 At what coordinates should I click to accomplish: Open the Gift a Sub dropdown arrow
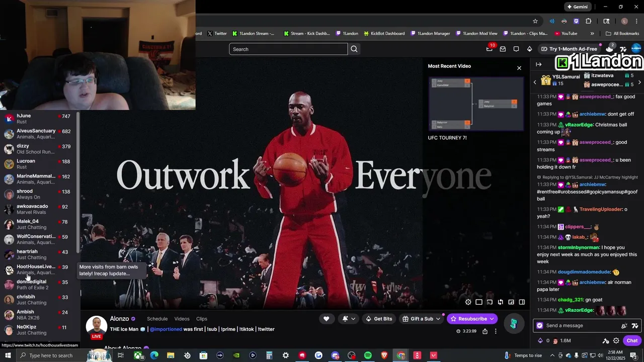[438, 319]
